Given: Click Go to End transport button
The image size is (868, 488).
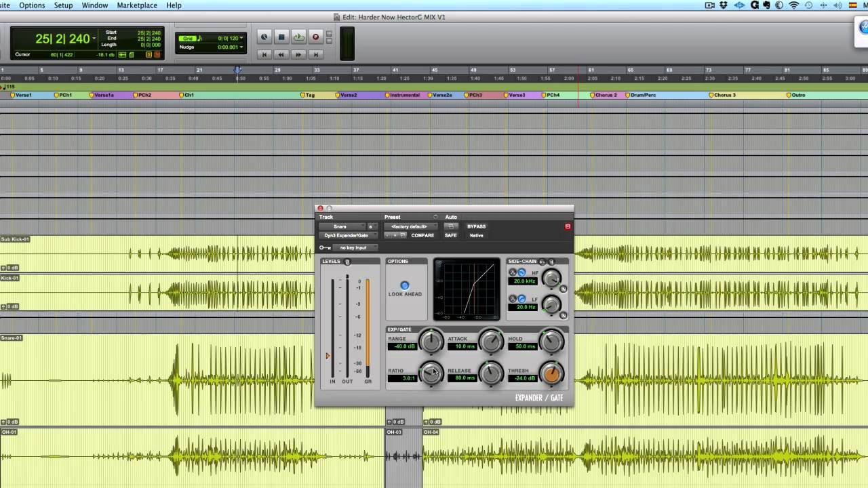Looking at the screenshot, I should click(x=315, y=54).
